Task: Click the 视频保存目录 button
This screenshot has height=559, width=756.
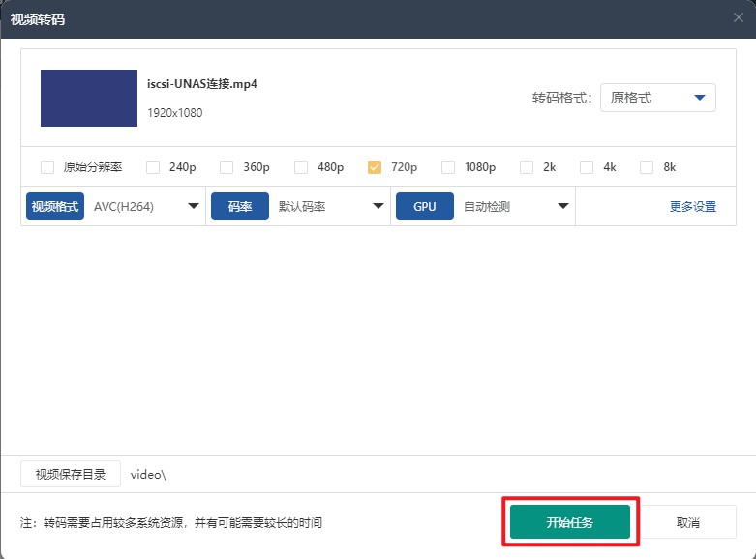Action: [71, 474]
